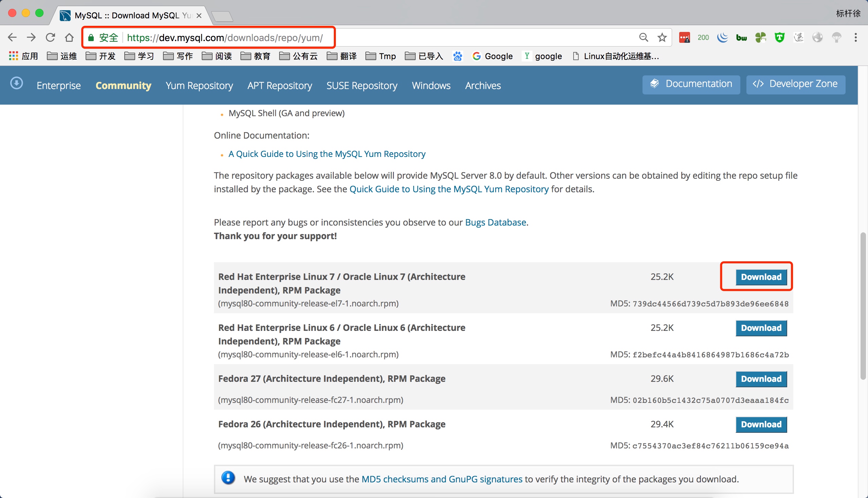Open the 应用 apps grid shortcut
This screenshot has height=498, width=868.
pos(23,56)
